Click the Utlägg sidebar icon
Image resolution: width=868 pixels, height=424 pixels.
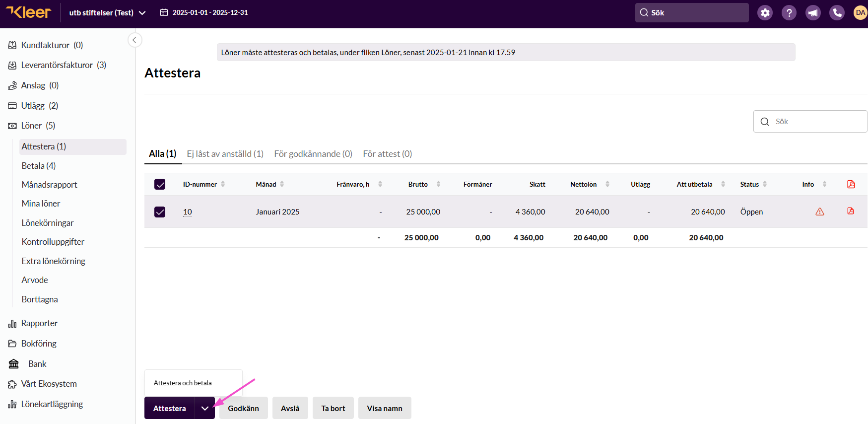point(12,106)
